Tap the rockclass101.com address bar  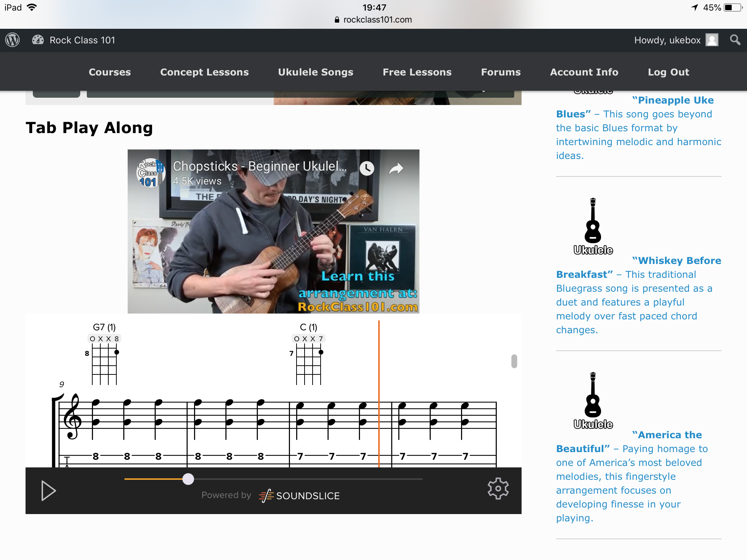click(x=373, y=20)
